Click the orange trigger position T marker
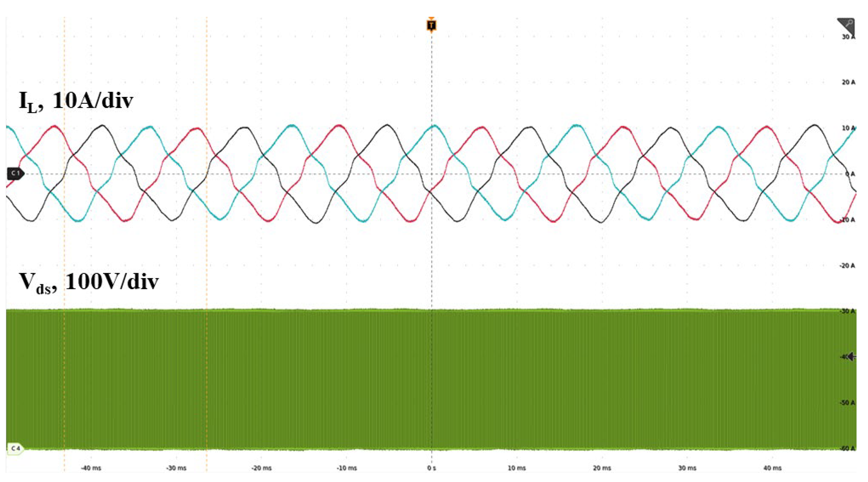868x482 pixels. (431, 25)
